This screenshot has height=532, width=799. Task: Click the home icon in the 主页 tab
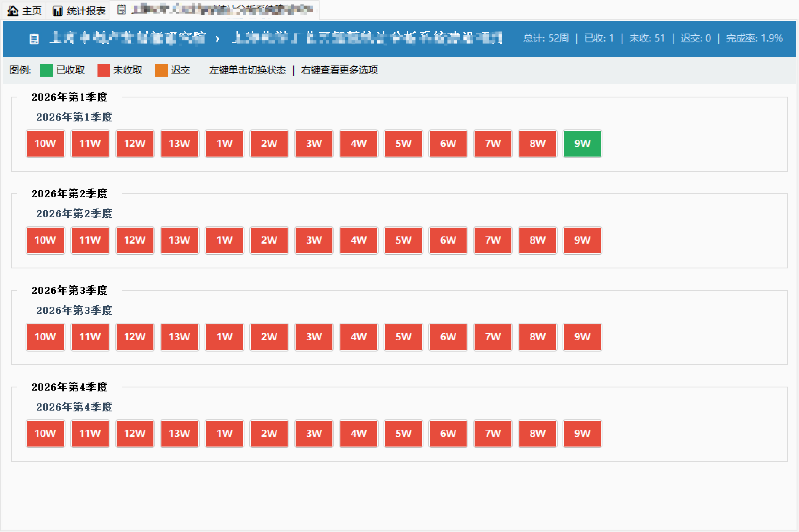coord(13,11)
